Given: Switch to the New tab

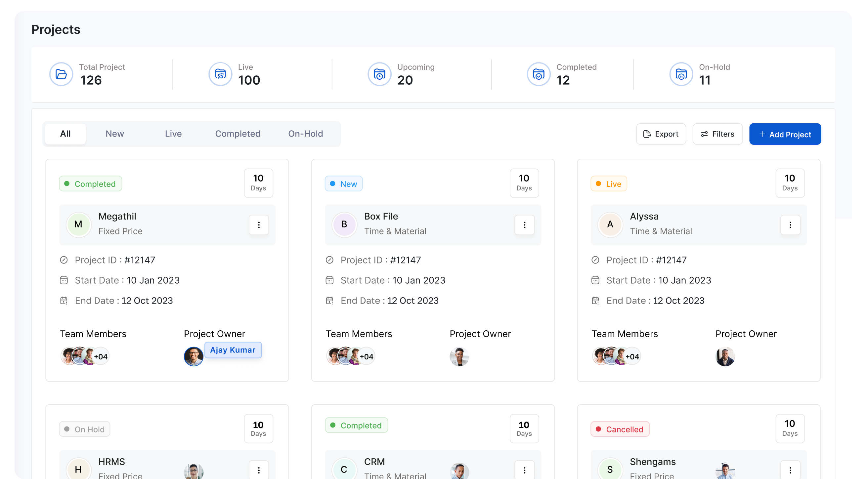Looking at the screenshot, I should [x=114, y=134].
